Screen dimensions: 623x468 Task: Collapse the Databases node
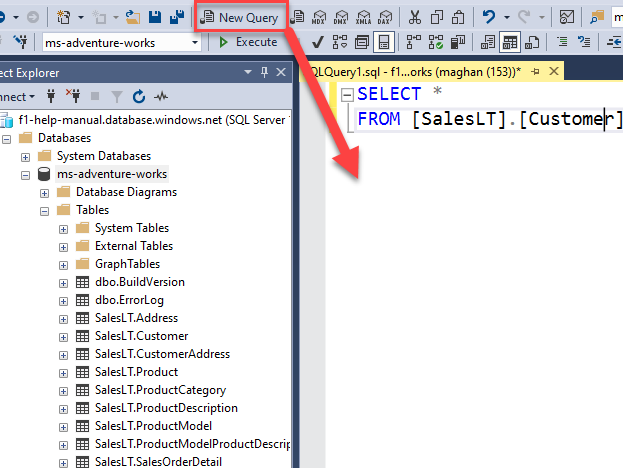pos(6,139)
